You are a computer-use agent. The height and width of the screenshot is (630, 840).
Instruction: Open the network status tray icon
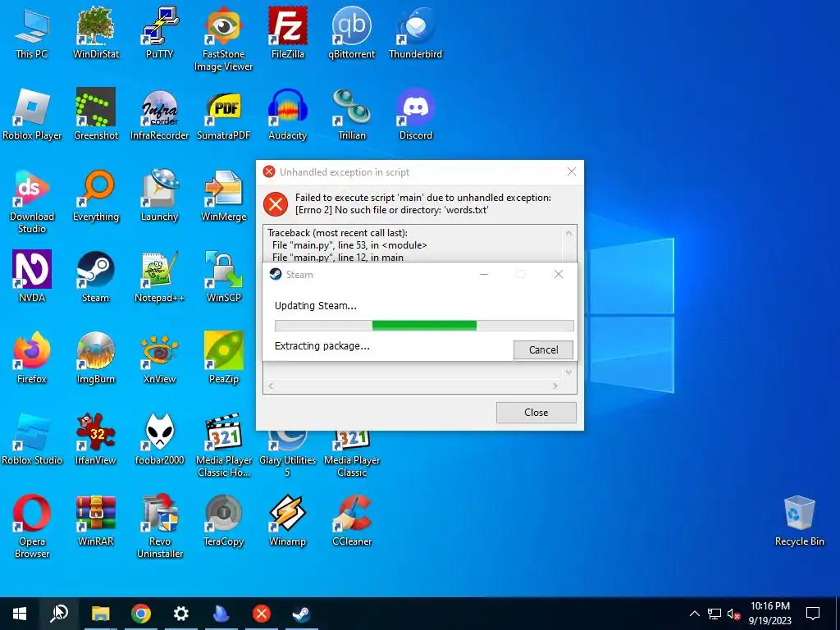click(714, 614)
